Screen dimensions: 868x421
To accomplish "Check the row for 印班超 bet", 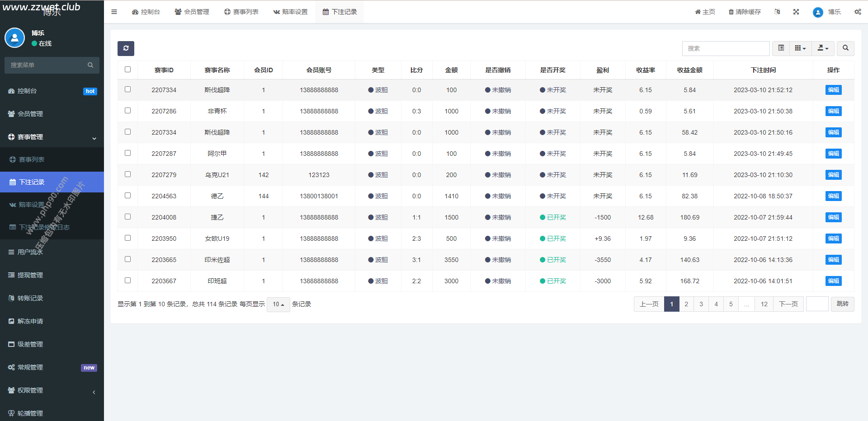I will pyautogui.click(x=127, y=281).
